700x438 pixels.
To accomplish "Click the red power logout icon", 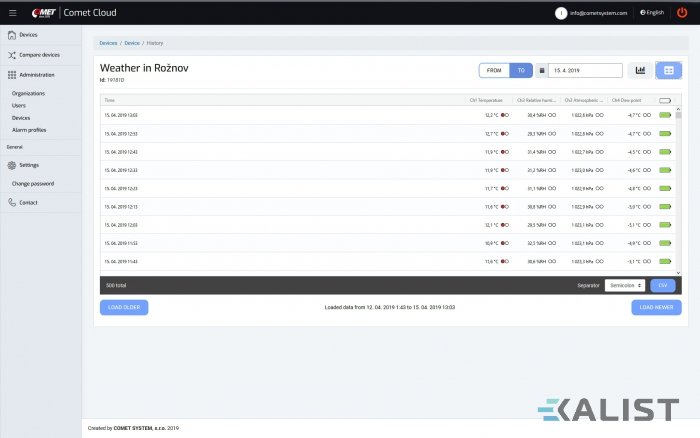I will [x=682, y=12].
